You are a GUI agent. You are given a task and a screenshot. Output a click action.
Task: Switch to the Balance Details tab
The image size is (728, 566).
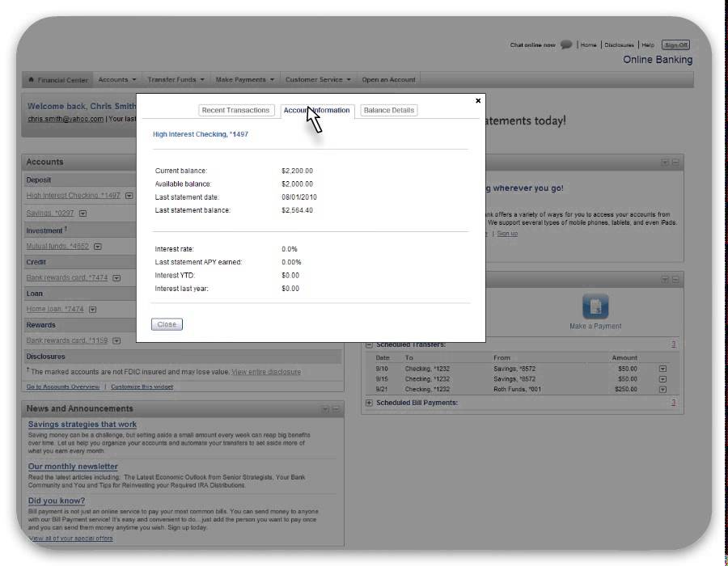[x=389, y=111]
